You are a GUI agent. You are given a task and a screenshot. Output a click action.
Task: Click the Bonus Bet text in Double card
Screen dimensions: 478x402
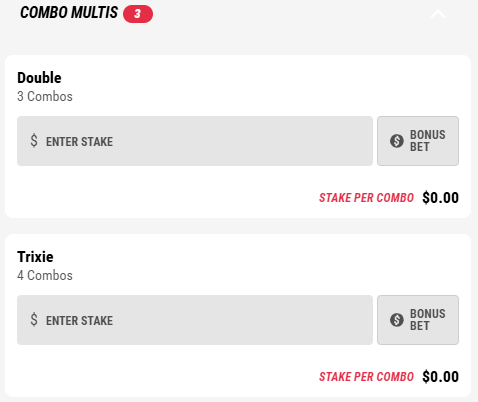coord(428,141)
